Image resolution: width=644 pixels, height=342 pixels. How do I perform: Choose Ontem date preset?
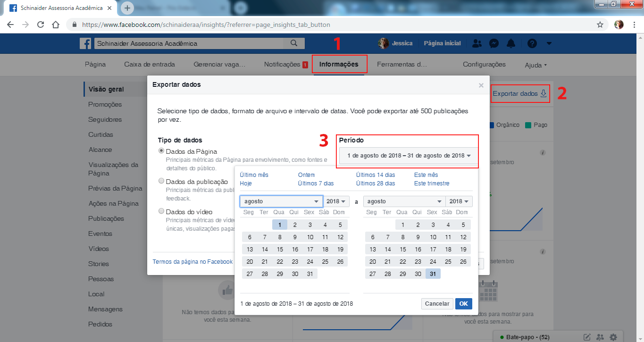(x=306, y=175)
